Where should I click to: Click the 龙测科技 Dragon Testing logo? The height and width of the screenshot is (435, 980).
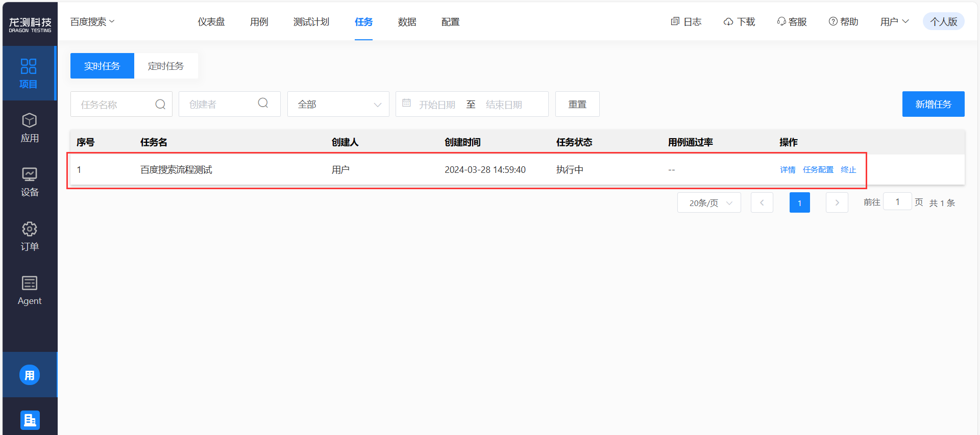[x=30, y=24]
